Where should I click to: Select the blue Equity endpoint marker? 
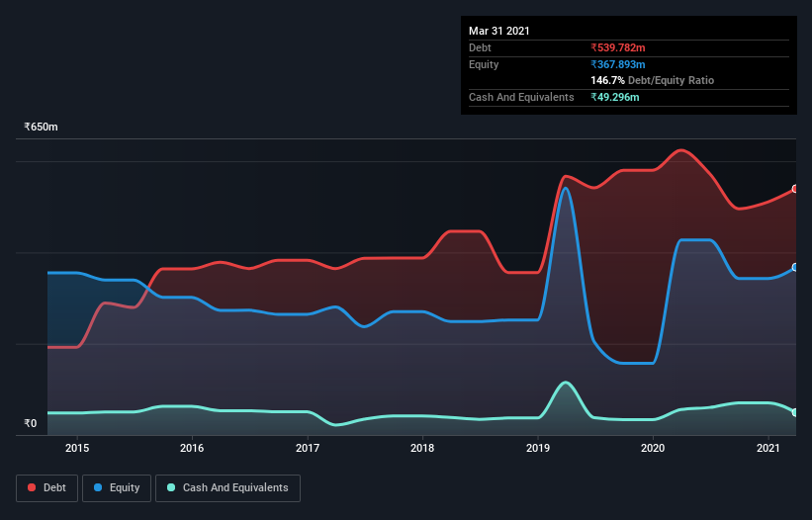795,268
